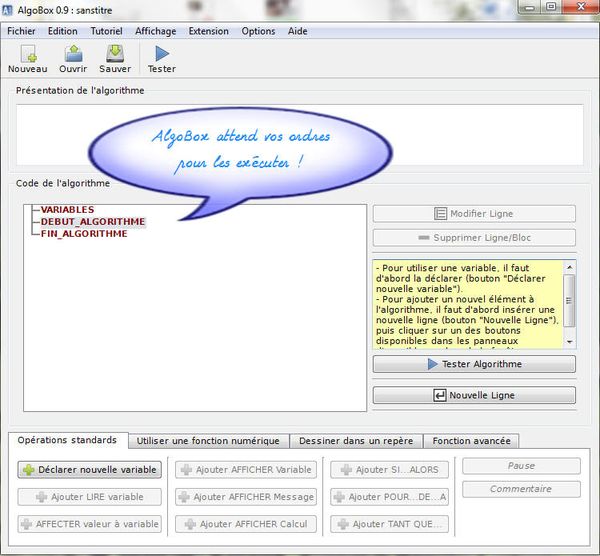
Task: Close the AlgoBox window
Action: [581, 7]
